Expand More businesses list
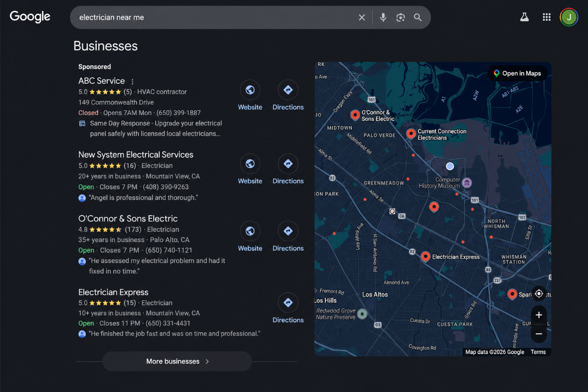The width and height of the screenshot is (588, 392). 177,361
